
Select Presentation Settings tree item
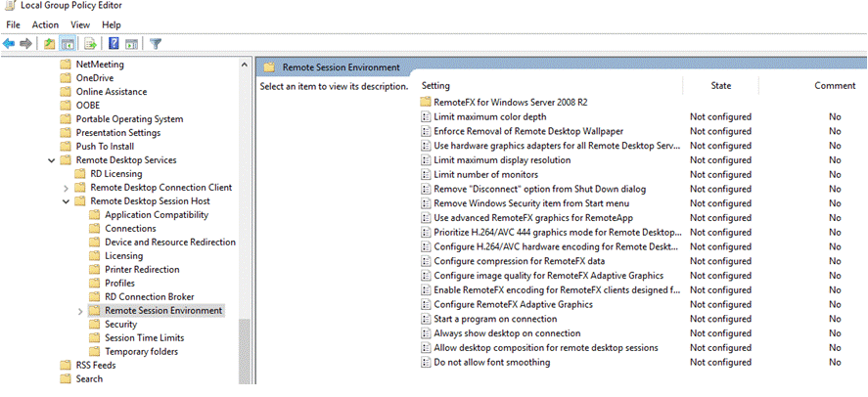[x=117, y=133]
